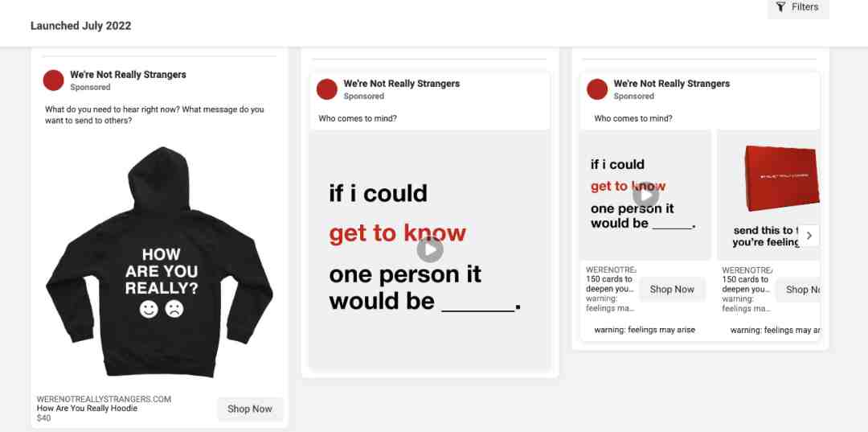Click the middle ad's red profile avatar

(326, 89)
